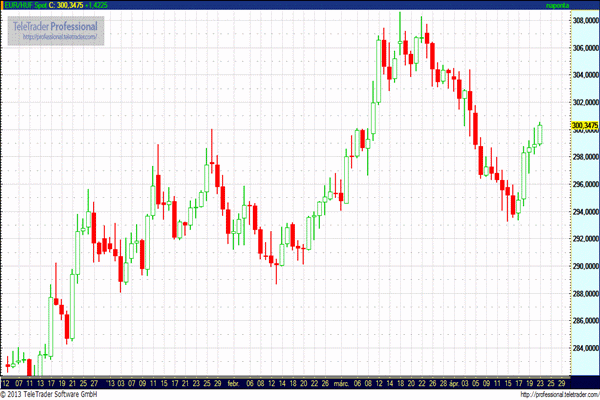The image size is (600, 400).
Task: Click the yellow 300,3475 current price tag
Action: coord(583,126)
